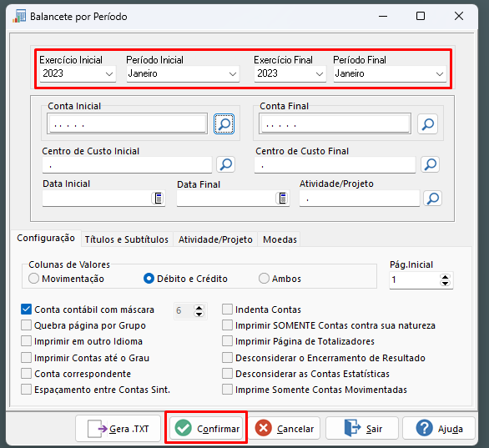Check Desconsiderar o Encerramento de Resultado

tap(227, 358)
